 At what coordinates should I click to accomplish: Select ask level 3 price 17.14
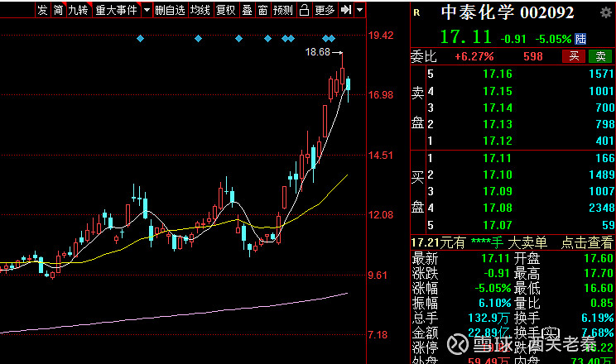tap(498, 108)
